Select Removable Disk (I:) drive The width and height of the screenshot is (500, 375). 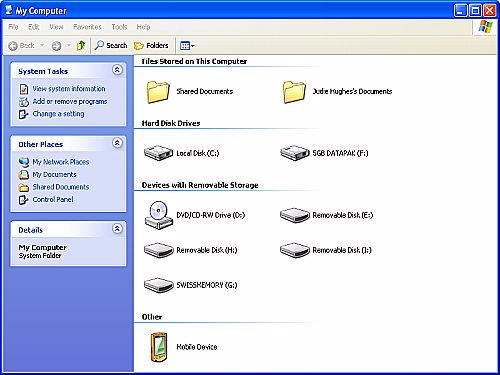pyautogui.click(x=326, y=250)
